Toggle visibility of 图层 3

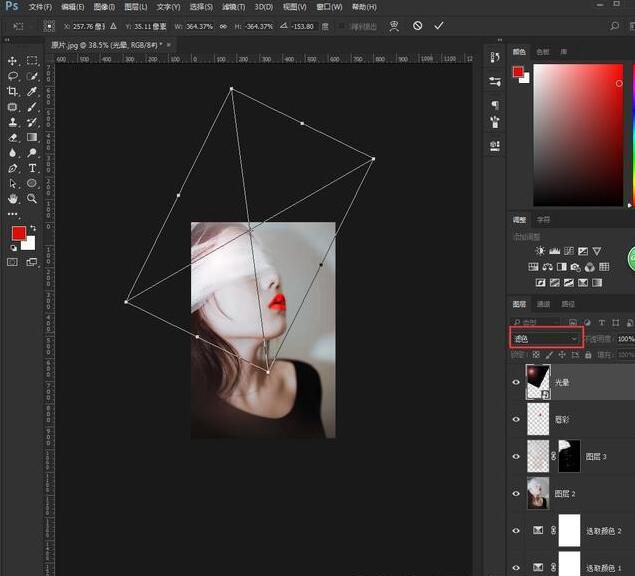pyautogui.click(x=517, y=456)
